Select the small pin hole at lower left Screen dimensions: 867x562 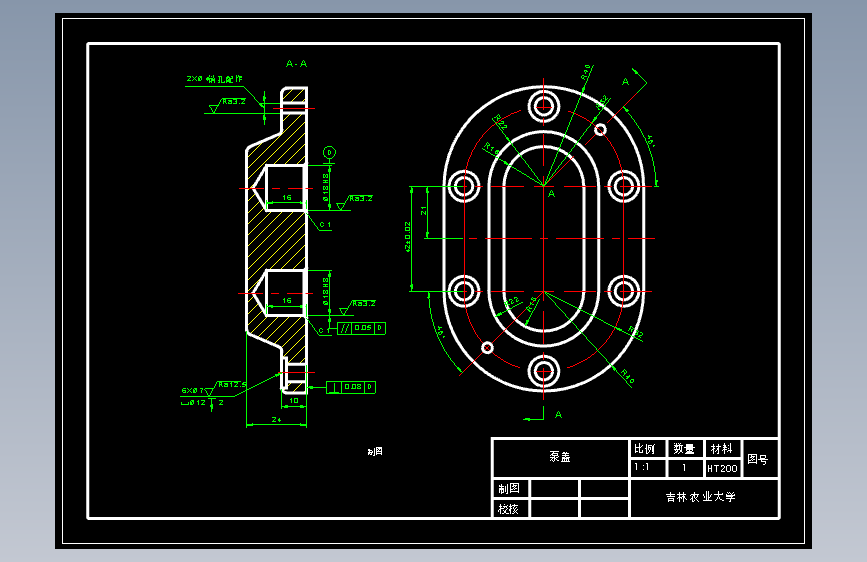[487, 347]
